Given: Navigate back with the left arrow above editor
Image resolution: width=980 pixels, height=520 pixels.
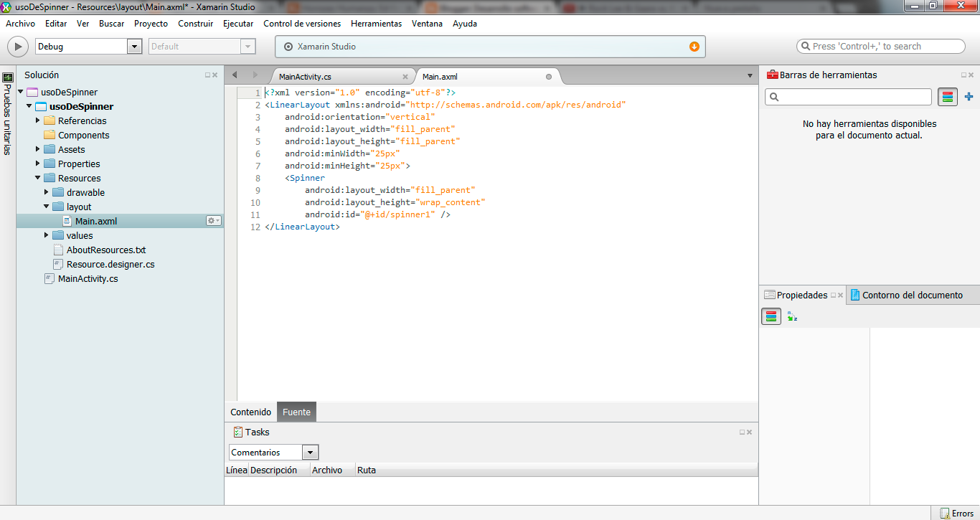Looking at the screenshot, I should click(233, 75).
